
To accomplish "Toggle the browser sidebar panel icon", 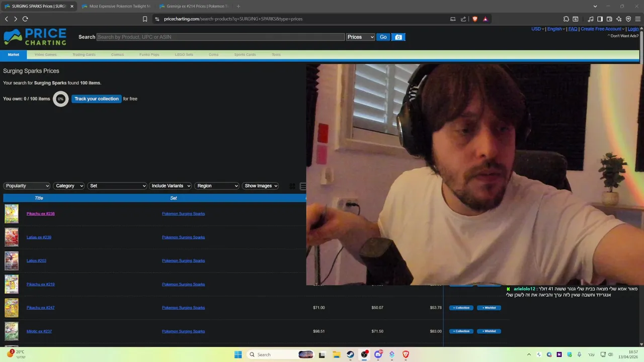I will point(600,19).
